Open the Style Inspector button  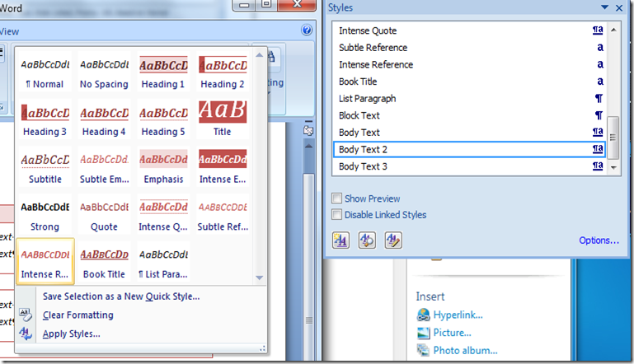point(367,240)
